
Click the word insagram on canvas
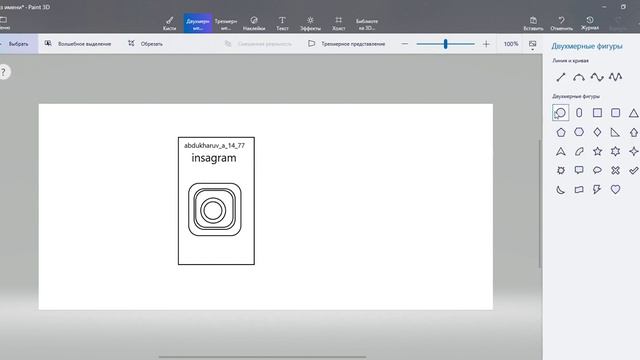point(214,158)
